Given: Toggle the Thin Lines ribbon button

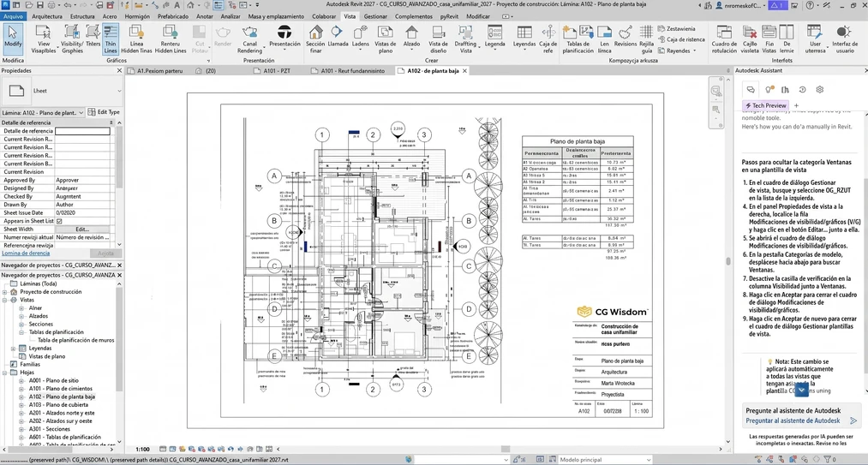Looking at the screenshot, I should (x=111, y=39).
